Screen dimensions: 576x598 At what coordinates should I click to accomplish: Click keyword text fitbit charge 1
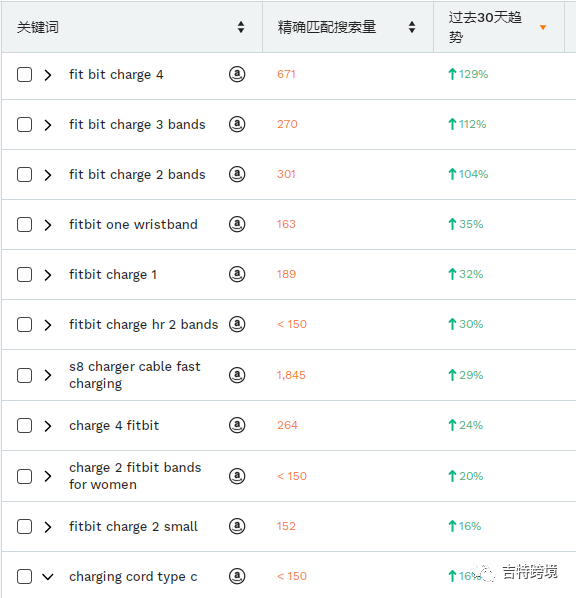click(x=113, y=274)
